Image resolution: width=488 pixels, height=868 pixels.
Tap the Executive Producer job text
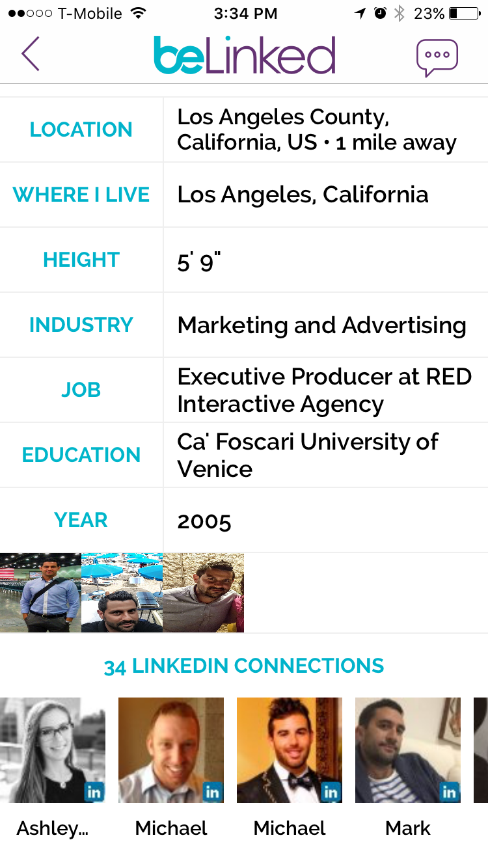point(325,390)
